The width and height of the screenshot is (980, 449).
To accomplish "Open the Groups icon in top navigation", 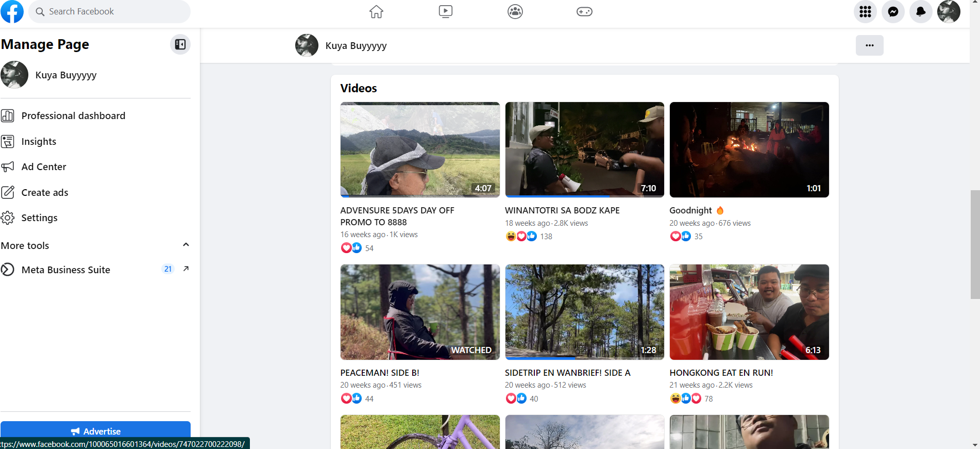I will (515, 11).
